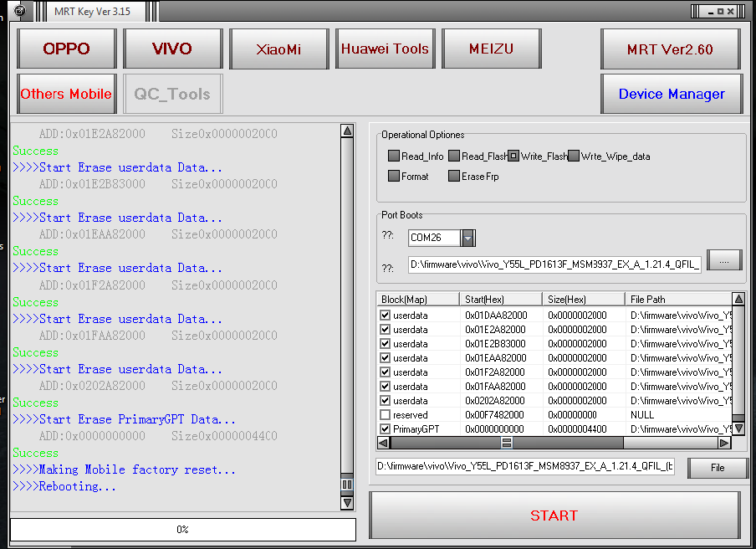Click the log panel scrollbar thumb

pyautogui.click(x=347, y=484)
